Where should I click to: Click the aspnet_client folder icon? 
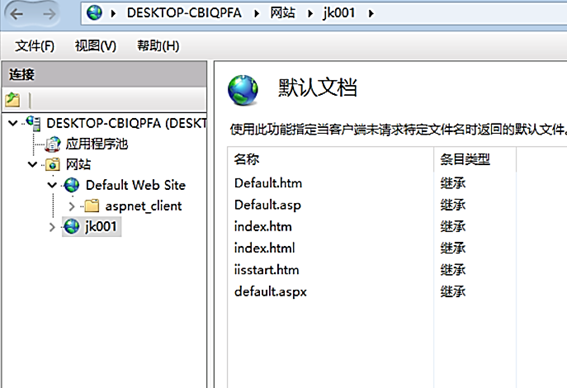pos(92,206)
